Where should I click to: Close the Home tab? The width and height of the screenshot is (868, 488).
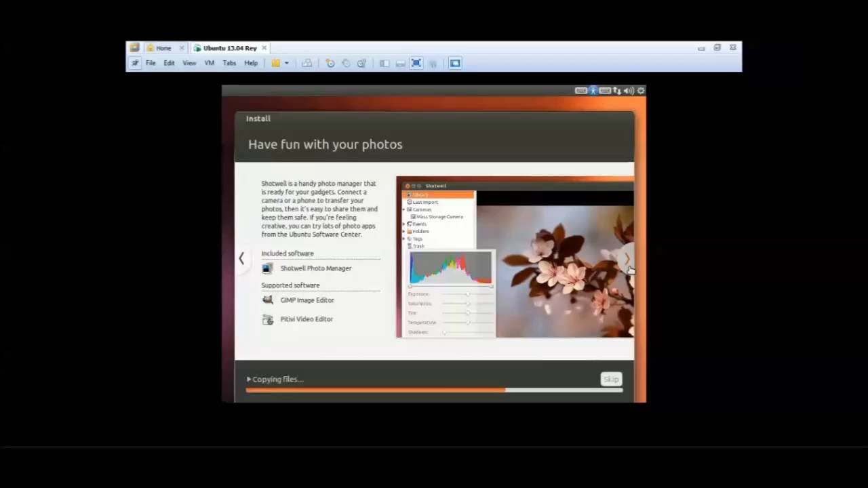click(x=182, y=48)
